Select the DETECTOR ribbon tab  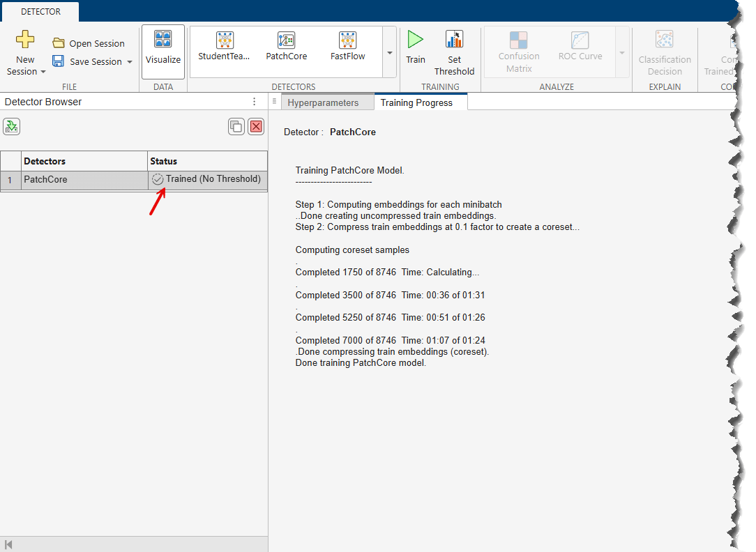click(x=40, y=12)
